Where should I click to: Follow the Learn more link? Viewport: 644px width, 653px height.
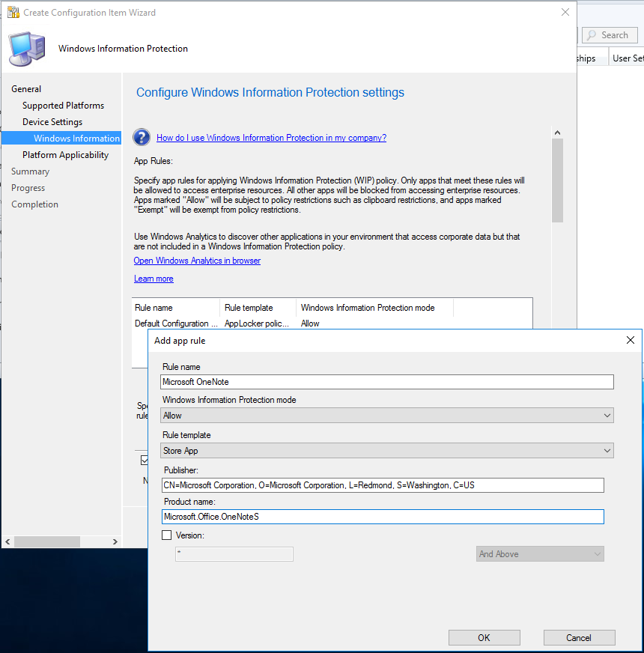(154, 279)
